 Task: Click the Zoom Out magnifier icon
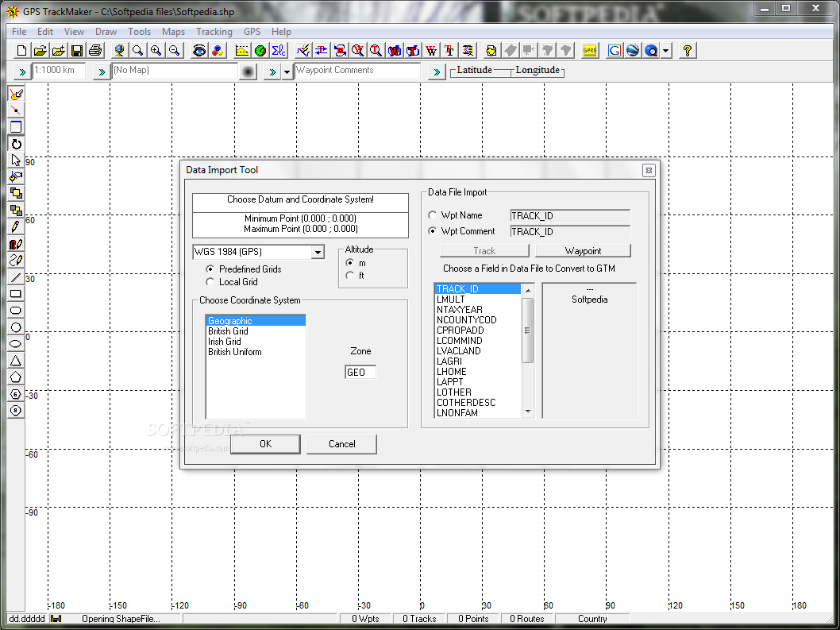pyautogui.click(x=174, y=50)
